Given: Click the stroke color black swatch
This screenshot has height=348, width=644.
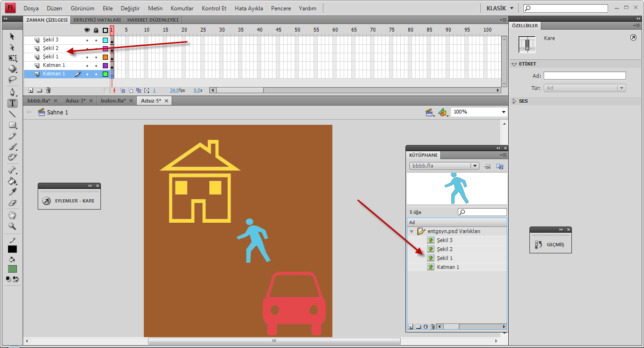Looking at the screenshot, I should coord(12,249).
